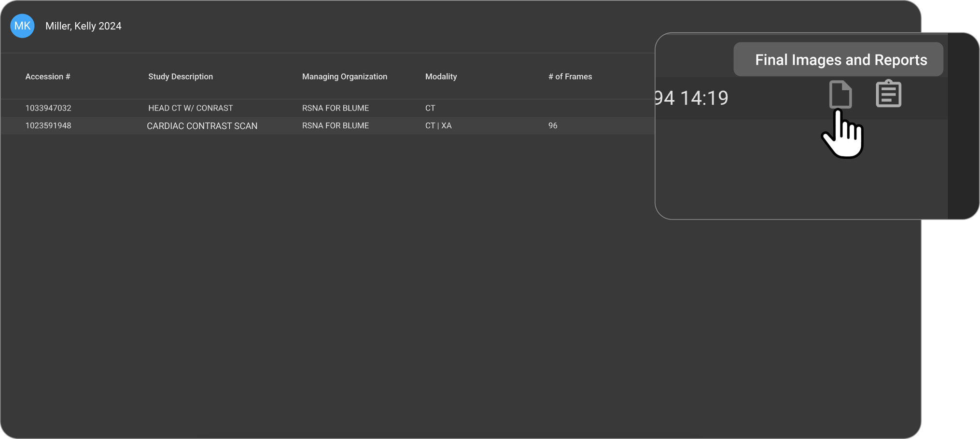Sort by Modality column header
This screenshot has height=439, width=980.
(x=441, y=77)
